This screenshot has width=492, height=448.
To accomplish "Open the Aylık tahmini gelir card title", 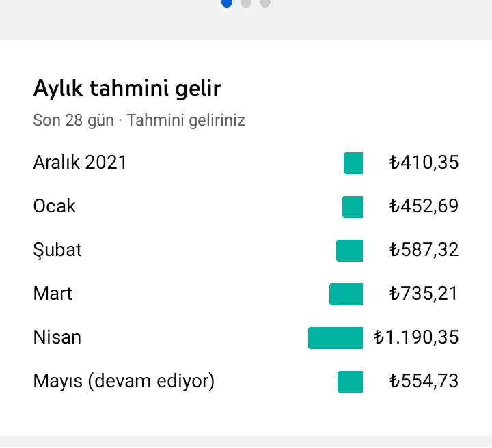I will 127,89.
